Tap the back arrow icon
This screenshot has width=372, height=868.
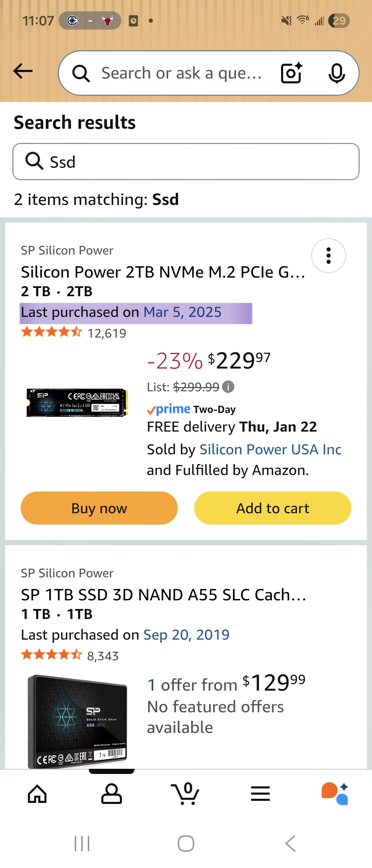tap(23, 72)
